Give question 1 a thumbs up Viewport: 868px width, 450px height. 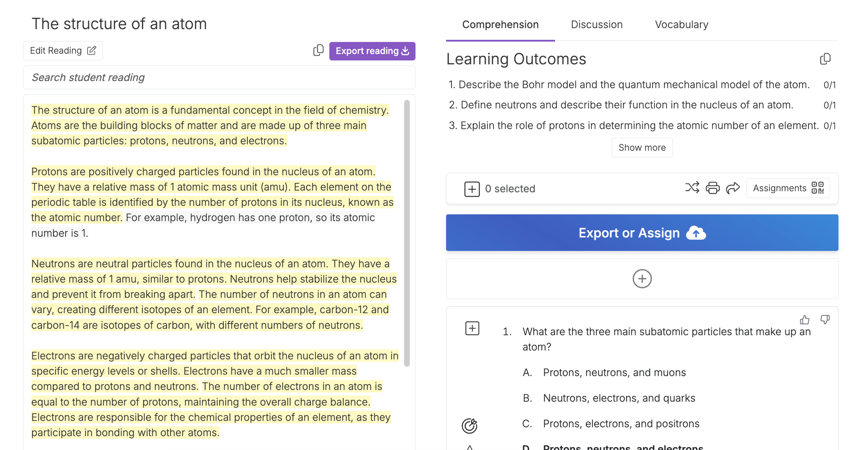coord(804,320)
